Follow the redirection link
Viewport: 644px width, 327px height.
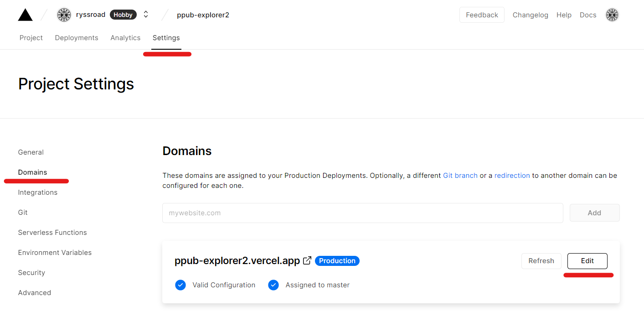click(512, 176)
